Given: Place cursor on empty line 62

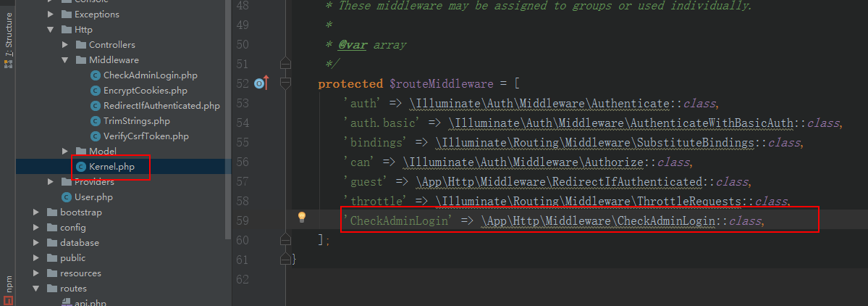Looking at the screenshot, I should tap(507, 278).
